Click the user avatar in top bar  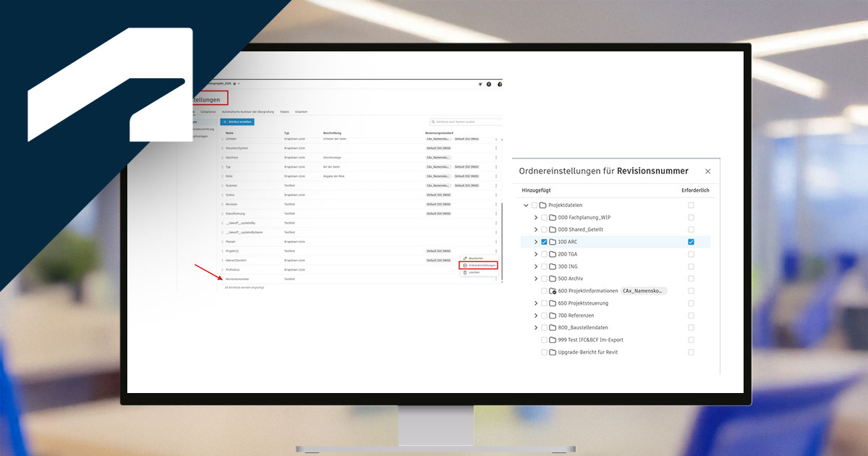499,85
